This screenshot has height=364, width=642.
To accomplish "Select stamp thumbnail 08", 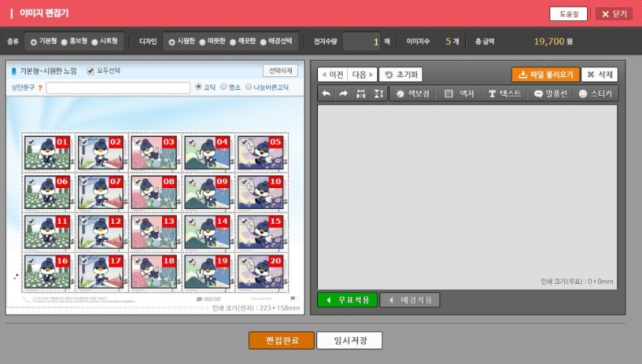I will 154,193.
